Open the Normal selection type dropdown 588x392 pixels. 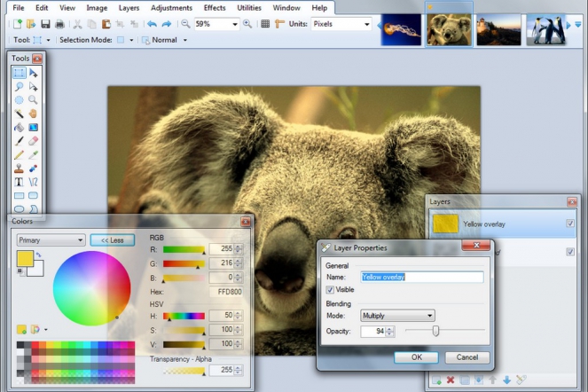[184, 40]
